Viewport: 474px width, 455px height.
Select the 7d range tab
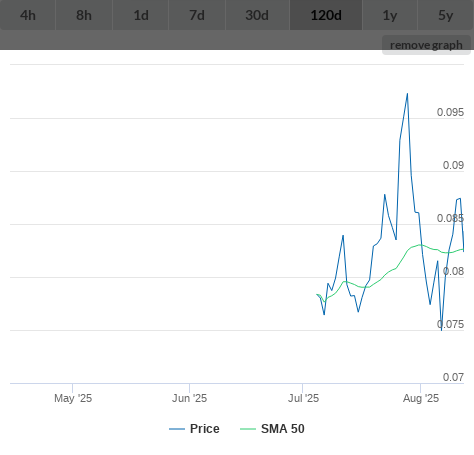pyautogui.click(x=197, y=15)
